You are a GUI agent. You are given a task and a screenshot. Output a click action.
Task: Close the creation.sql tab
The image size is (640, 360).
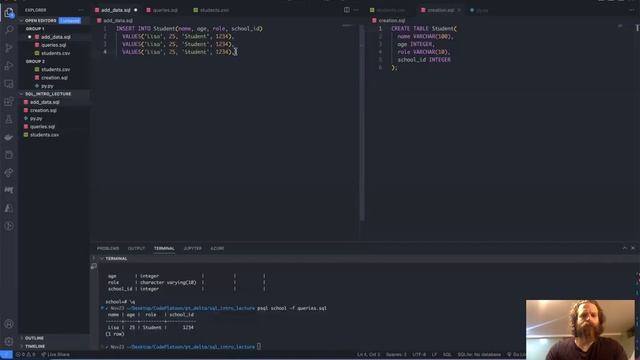coord(459,10)
